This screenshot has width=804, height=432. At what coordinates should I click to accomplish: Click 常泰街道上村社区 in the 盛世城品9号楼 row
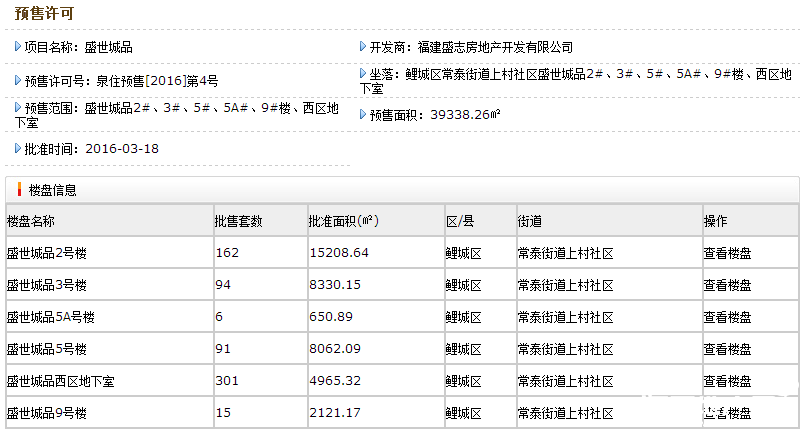pos(566,413)
